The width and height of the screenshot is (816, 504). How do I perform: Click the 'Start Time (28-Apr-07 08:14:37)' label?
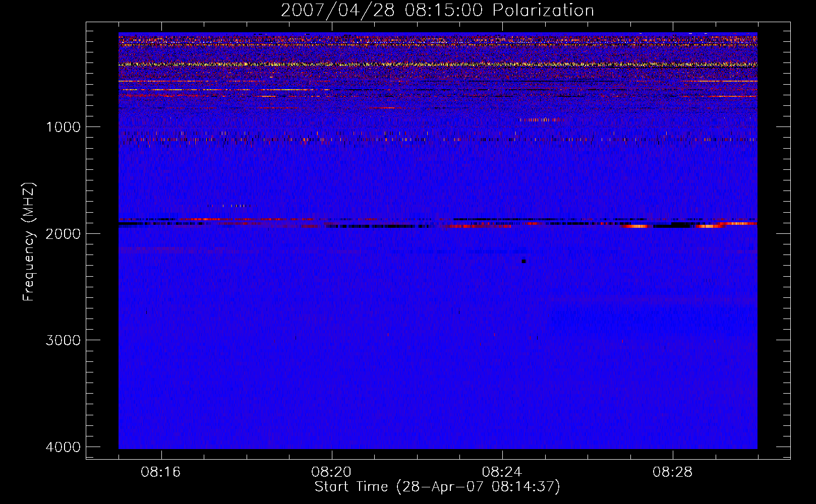[x=437, y=487]
